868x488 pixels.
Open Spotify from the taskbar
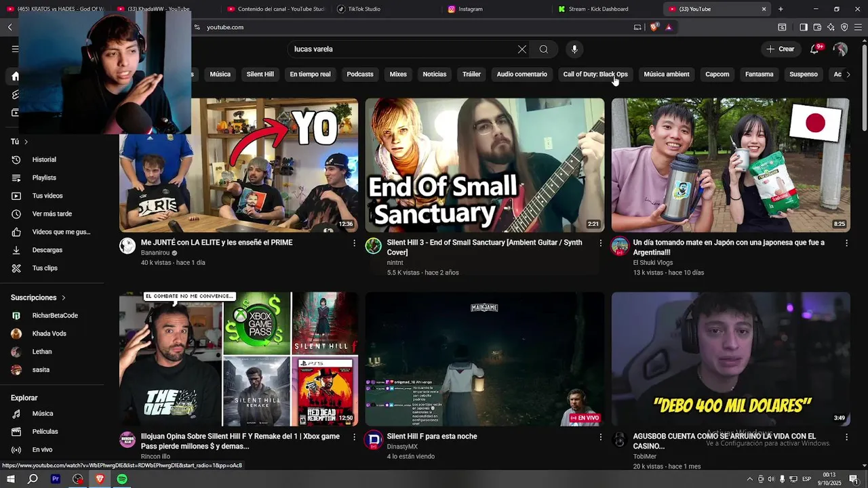122,479
